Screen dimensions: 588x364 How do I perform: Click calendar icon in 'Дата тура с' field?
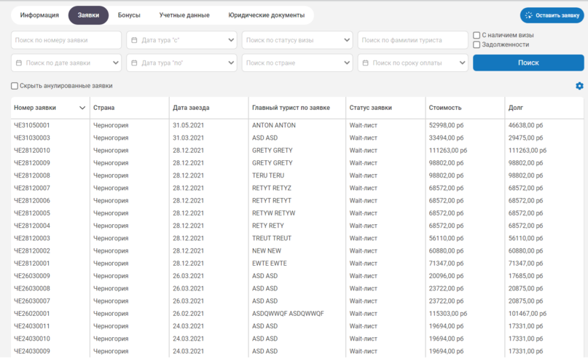point(134,40)
